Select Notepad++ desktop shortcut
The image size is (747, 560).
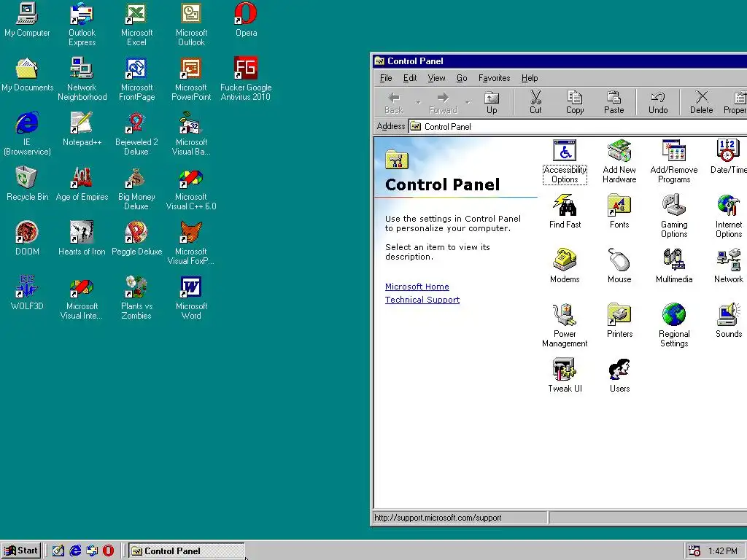[x=82, y=130]
